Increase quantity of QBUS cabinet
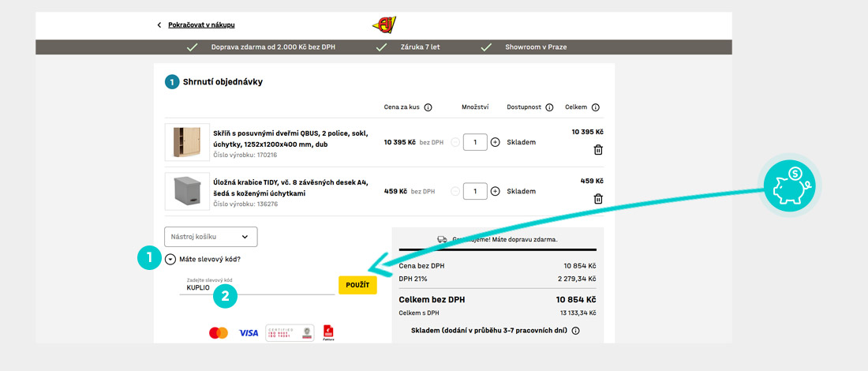The height and width of the screenshot is (371, 868). (496, 143)
